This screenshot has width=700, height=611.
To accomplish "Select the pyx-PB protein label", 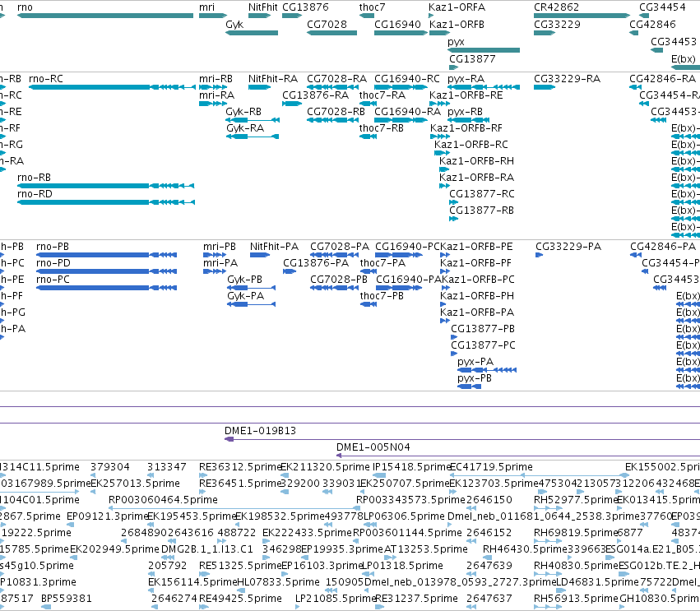I will (475, 378).
